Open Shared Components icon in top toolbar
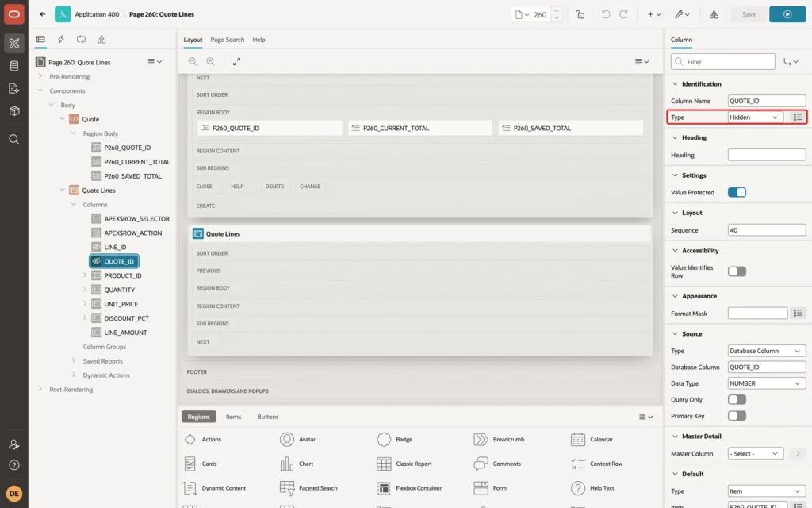This screenshot has height=508, width=812. coord(714,14)
